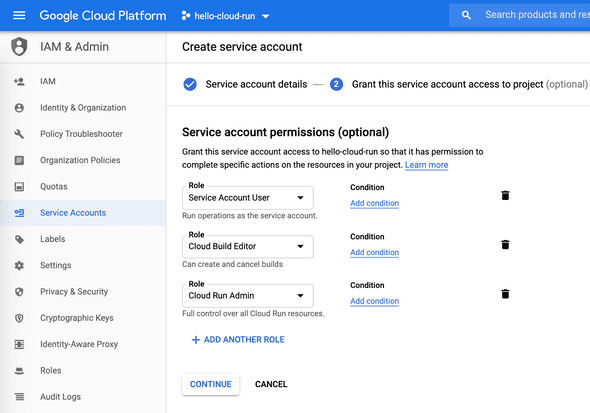Click the Cryptographic Keys icon
This screenshot has width=590, height=413.
click(x=19, y=318)
